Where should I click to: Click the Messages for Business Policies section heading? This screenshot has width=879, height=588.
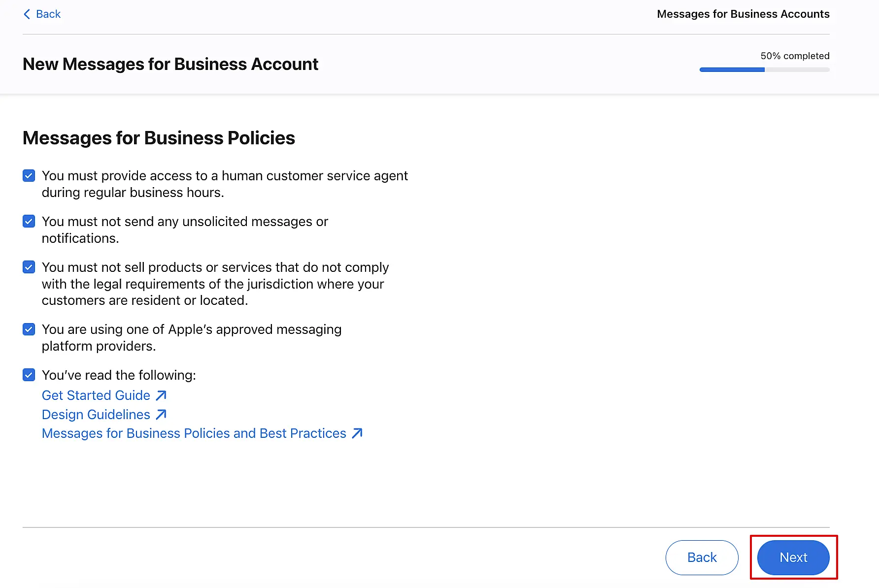(x=159, y=138)
